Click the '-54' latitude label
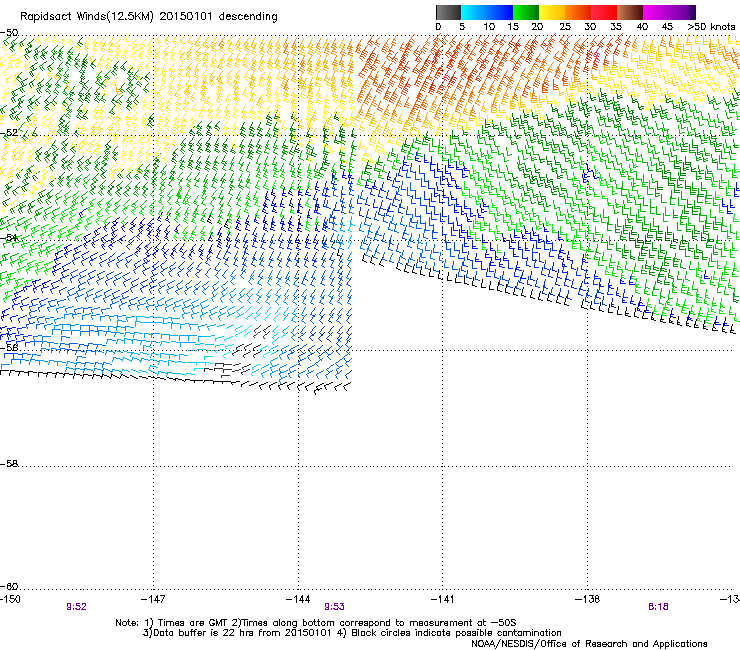Viewport: 740px width, 650px height. [x=9, y=238]
